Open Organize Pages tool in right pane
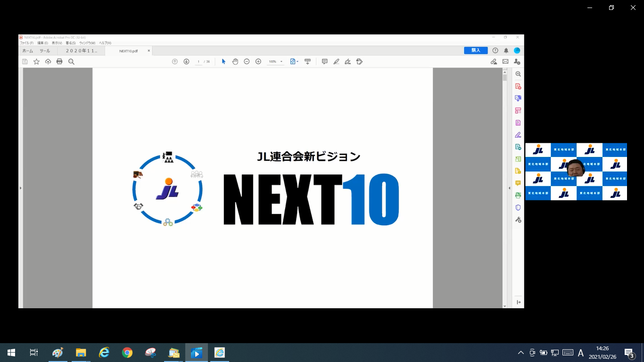Viewport: 644px width, 362px height. pos(518,111)
